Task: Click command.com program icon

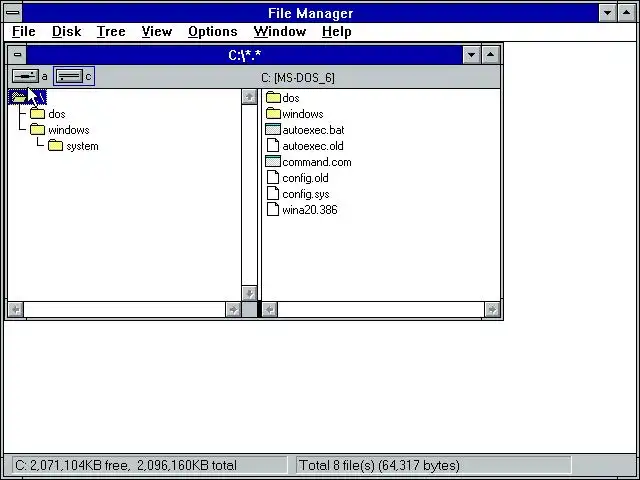Action: [x=273, y=162]
